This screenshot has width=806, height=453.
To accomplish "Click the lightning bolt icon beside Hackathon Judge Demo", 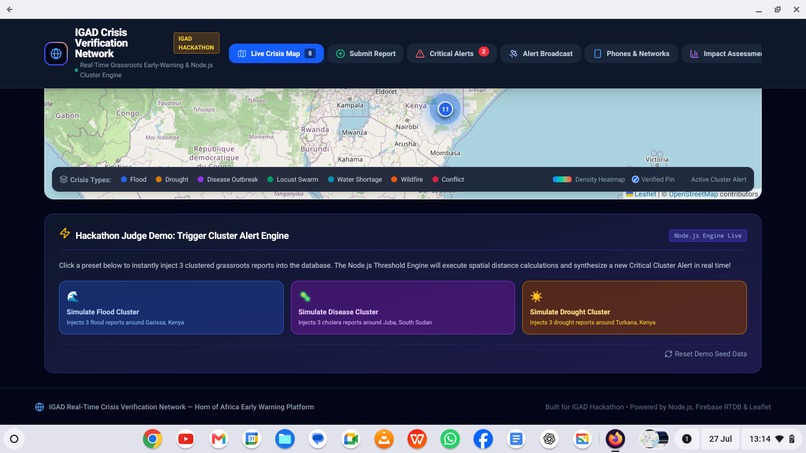I will click(65, 233).
